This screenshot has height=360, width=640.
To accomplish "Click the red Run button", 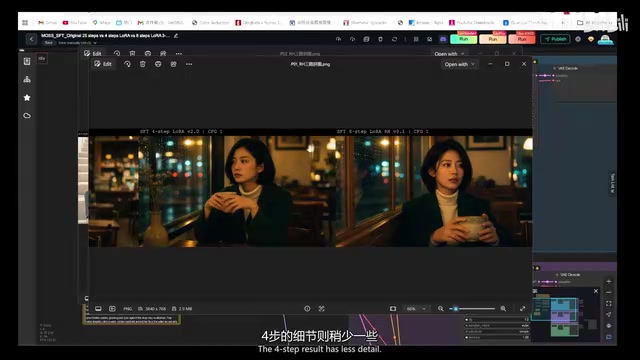I will [x=522, y=39].
